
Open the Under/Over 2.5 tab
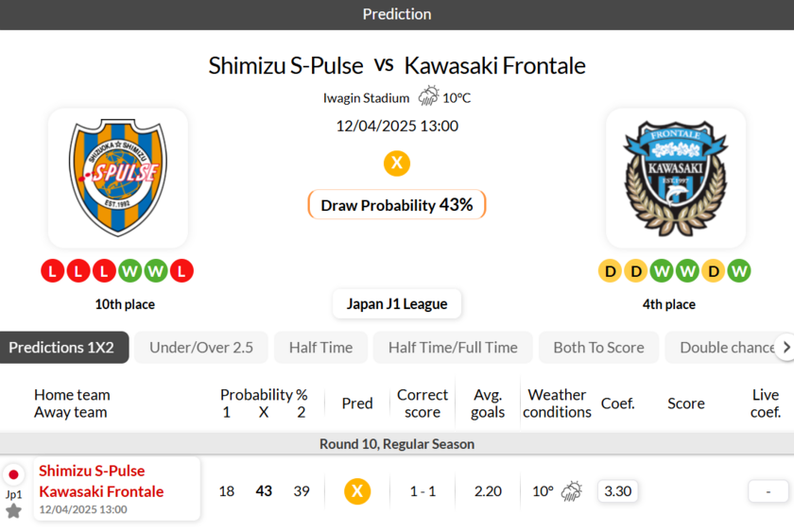point(201,347)
